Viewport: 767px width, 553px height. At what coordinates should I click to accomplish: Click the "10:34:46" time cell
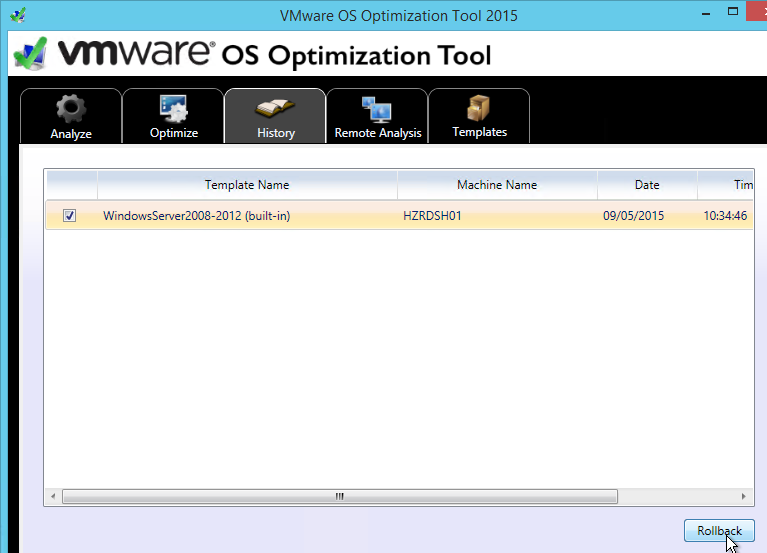[725, 216]
